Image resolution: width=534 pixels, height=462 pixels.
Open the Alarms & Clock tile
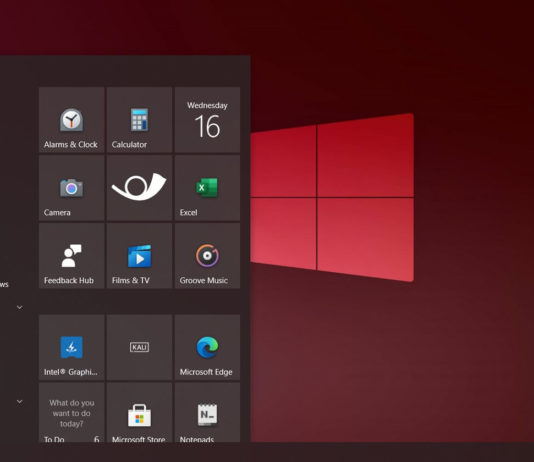72,120
